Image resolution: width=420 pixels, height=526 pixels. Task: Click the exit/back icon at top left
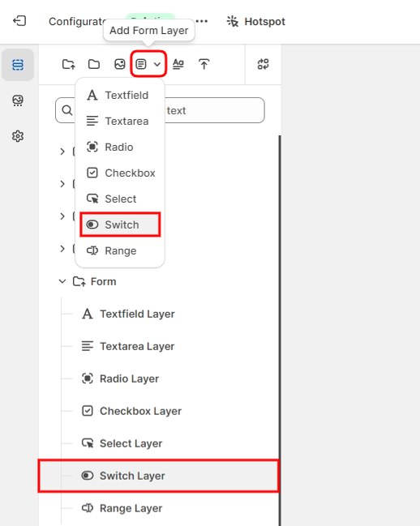pos(19,21)
